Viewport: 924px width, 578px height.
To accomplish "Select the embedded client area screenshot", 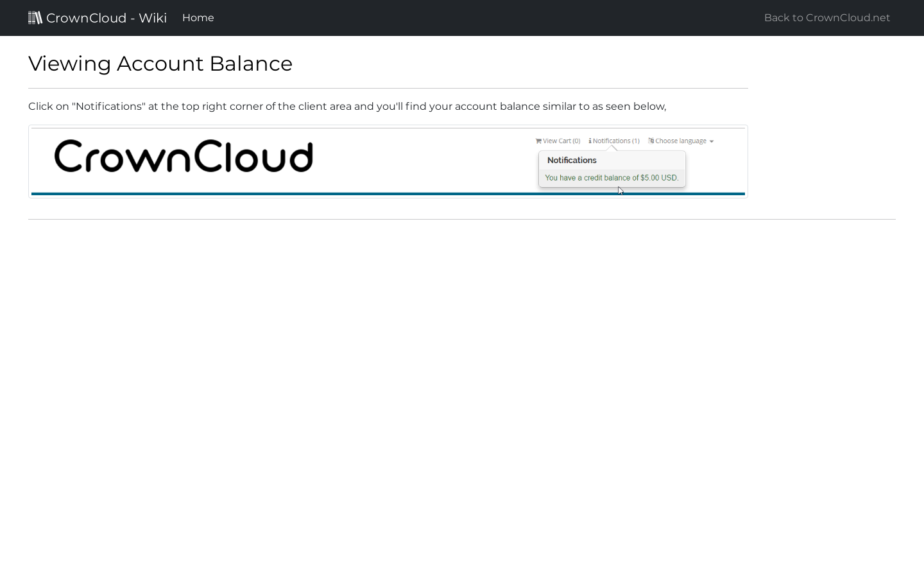I will click(388, 161).
